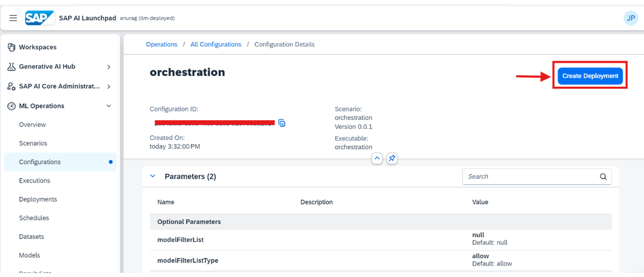Click the Generative AI Hub flask icon
This screenshot has width=644, height=277.
click(12, 66)
